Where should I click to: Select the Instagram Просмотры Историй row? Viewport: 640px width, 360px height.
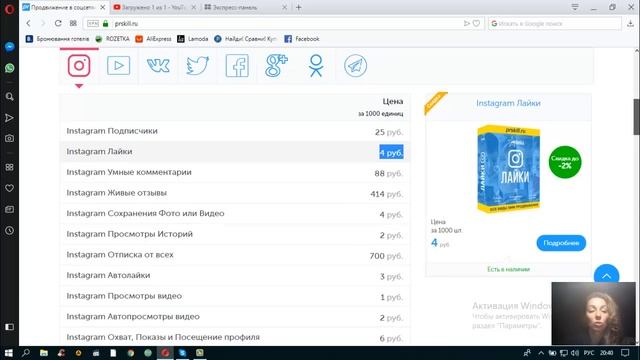point(235,234)
